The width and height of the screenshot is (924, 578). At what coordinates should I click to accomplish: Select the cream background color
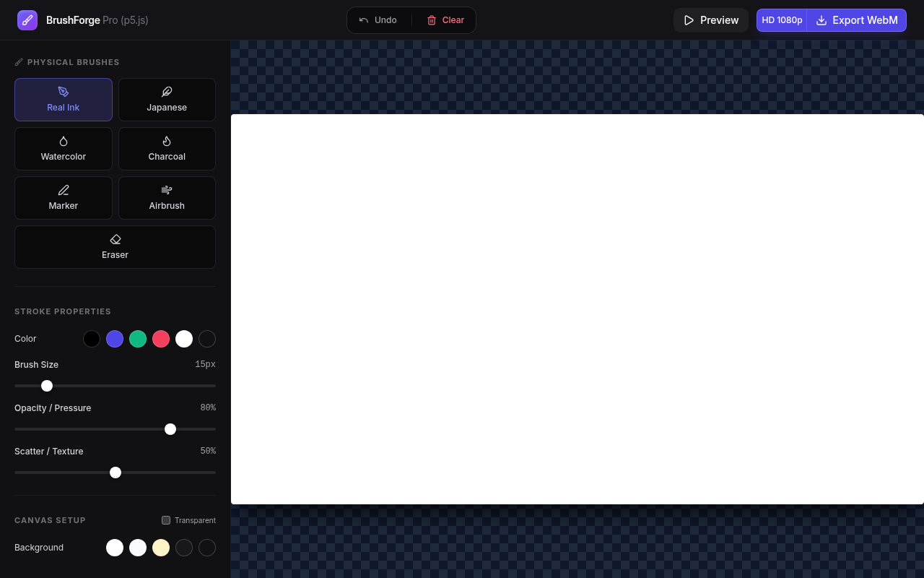161,548
